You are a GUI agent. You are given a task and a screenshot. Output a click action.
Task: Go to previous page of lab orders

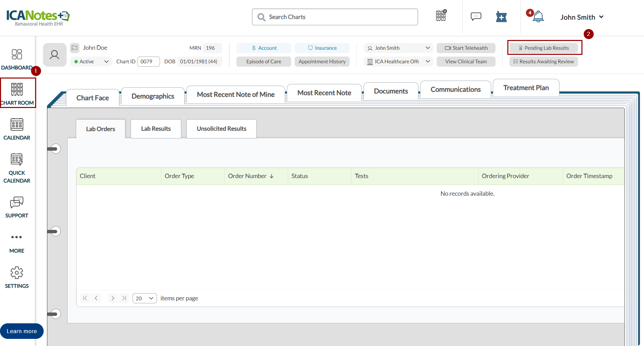[96, 298]
